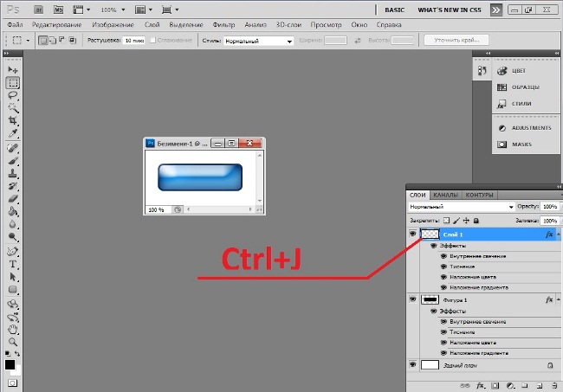Select the Type tool

tap(13, 264)
